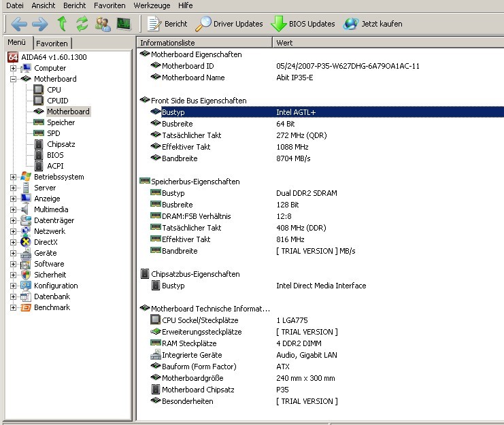Viewport: 504px width, 425px height.
Task: Select ACPI tree item
Action: [x=55, y=166]
